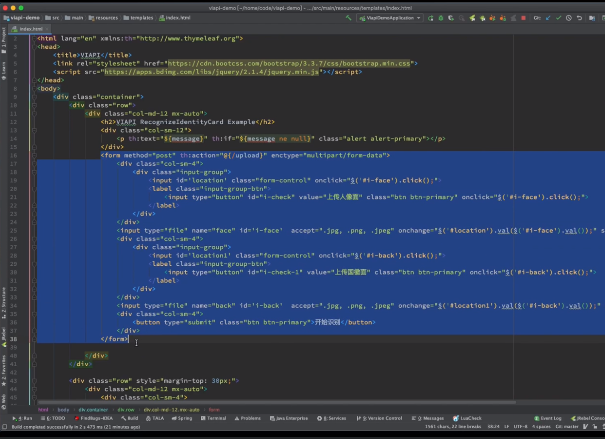Click div.container in editor breadcrumb
Viewport: 605px width, 439px height.
(x=93, y=410)
